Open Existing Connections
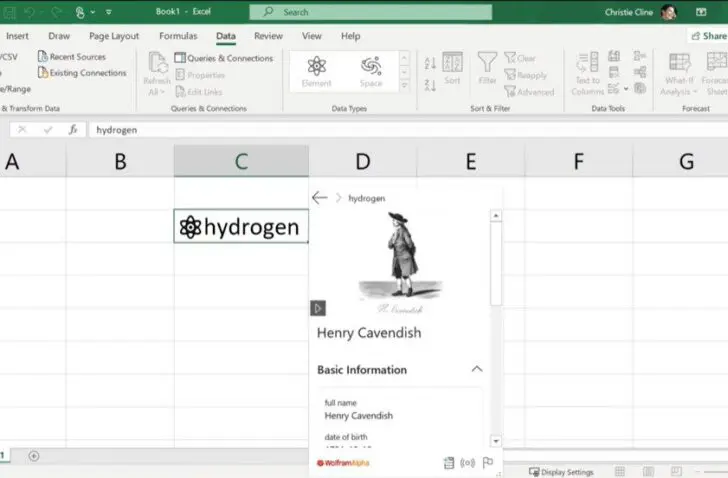The height and width of the screenshot is (478, 728). (82, 73)
